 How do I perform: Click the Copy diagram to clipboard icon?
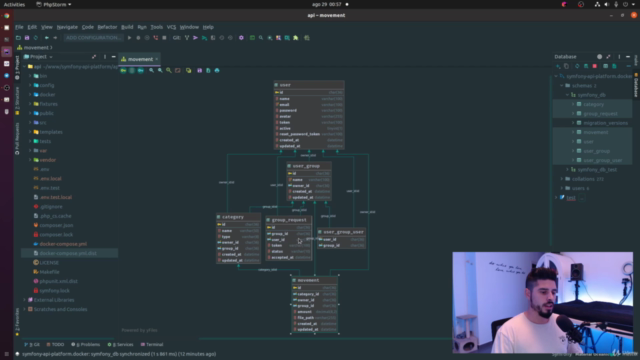pyautogui.click(x=208, y=70)
